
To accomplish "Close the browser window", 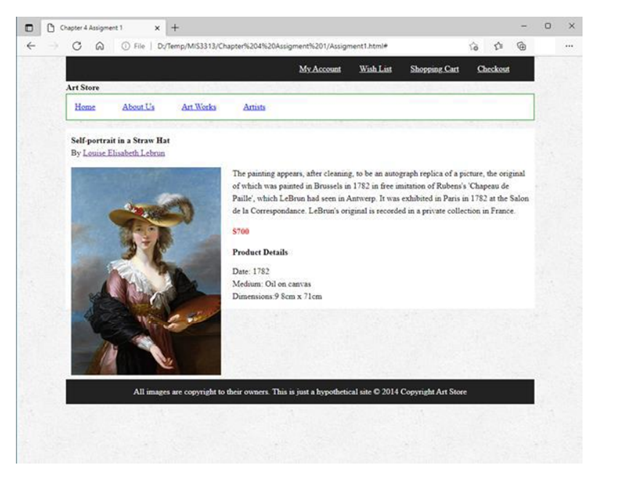I will tap(572, 26).
